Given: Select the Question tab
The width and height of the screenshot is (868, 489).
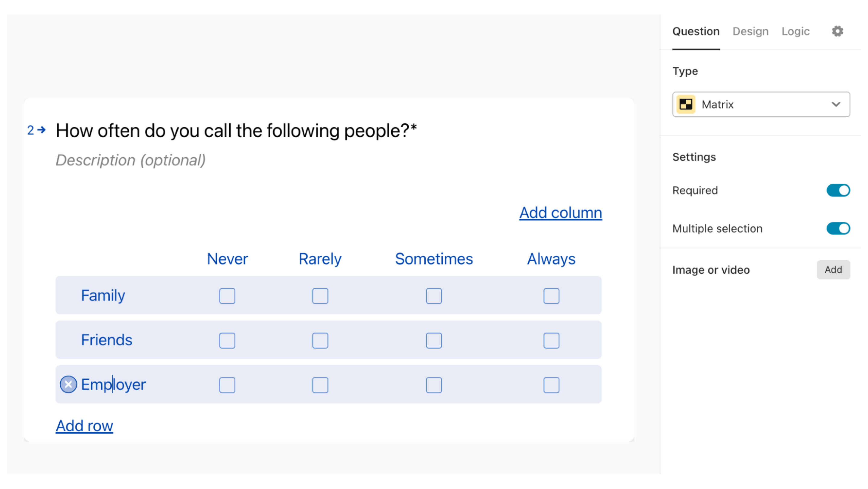Looking at the screenshot, I should click(696, 31).
